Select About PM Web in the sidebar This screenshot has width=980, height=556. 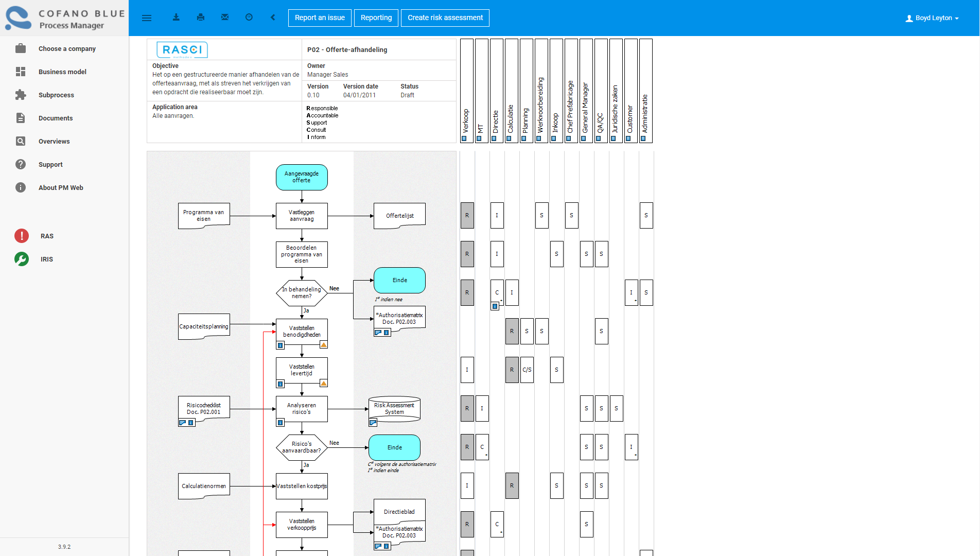(x=61, y=187)
